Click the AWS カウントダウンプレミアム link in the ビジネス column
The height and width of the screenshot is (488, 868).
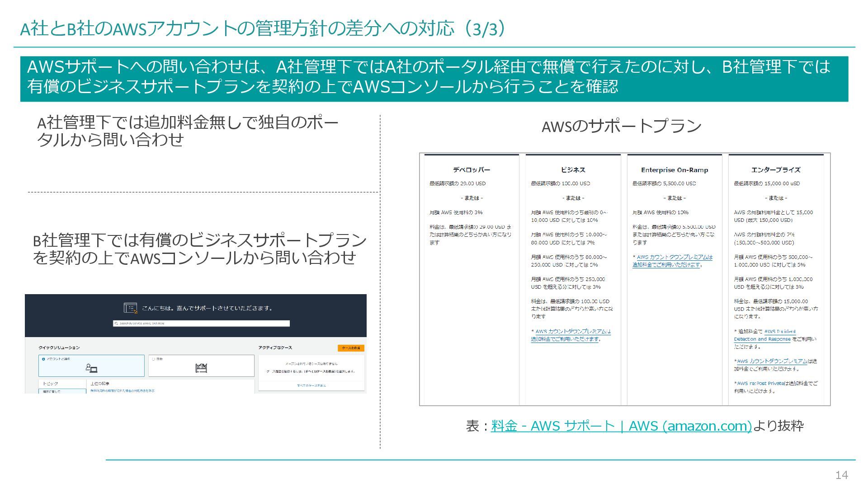click(x=571, y=335)
